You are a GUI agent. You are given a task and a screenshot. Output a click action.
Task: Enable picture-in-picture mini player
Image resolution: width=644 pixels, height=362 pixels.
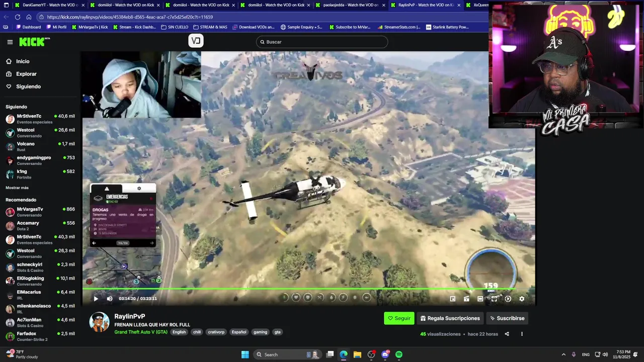point(452,299)
